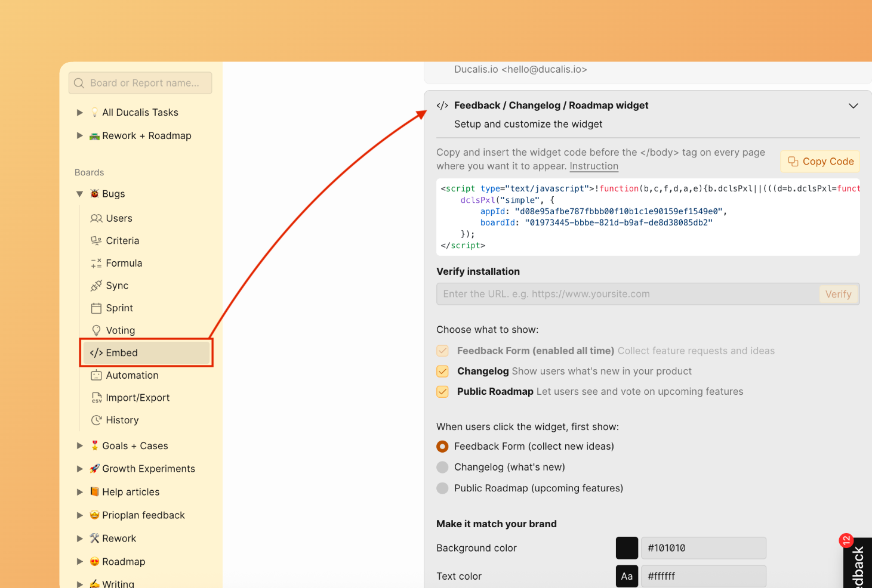Viewport: 872px width, 588px height.
Task: Collapse the Bugs board tree
Action: 79,194
